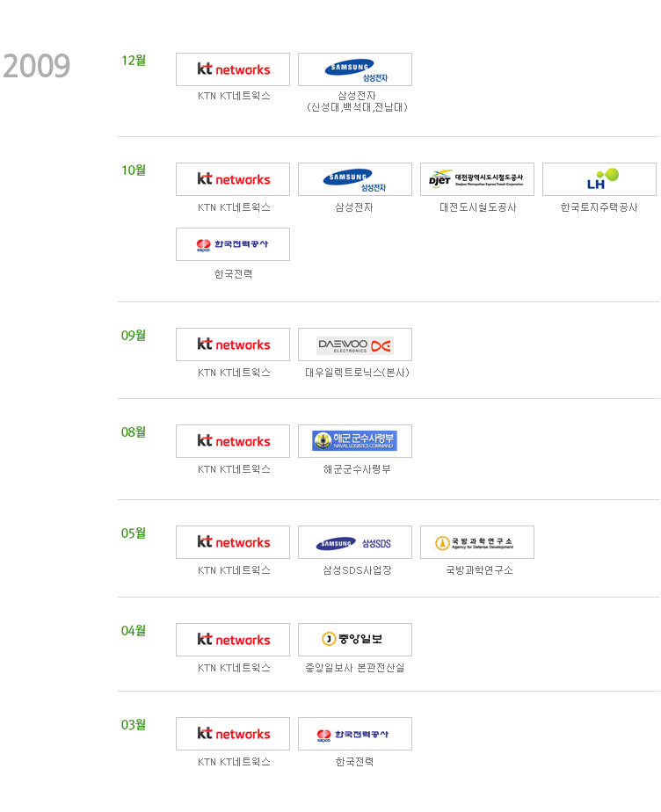The width and height of the screenshot is (661, 812).
Task: Click the caption 대전도시철도공사
Action: [477, 207]
